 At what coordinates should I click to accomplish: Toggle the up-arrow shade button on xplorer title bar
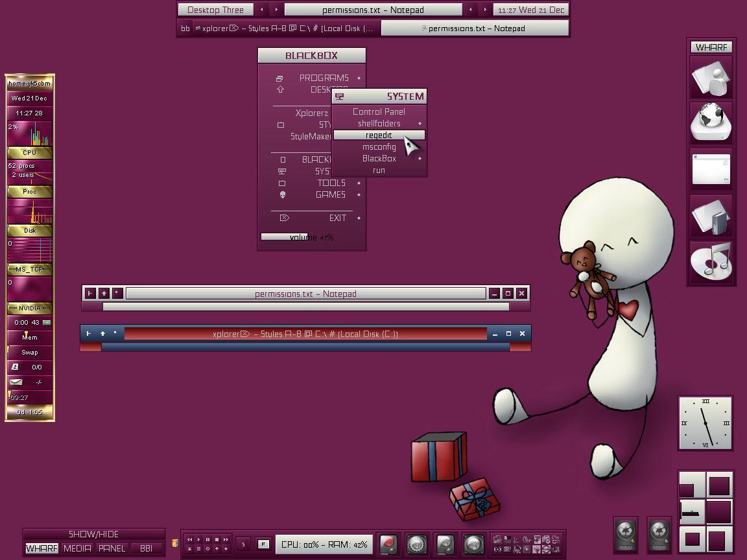(x=102, y=334)
